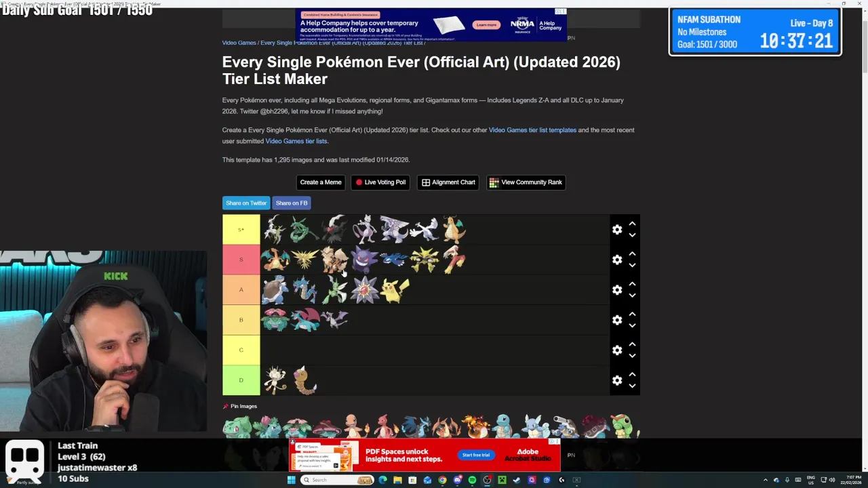
Task: Click Start free trial on Adobe ad
Action: click(x=476, y=455)
